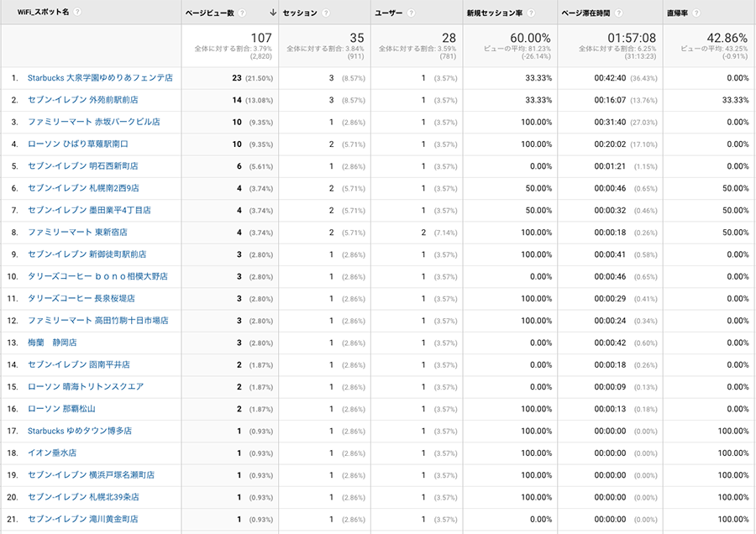Select users cell 2 (7.14%) in ファミリーマート 東新宿店 row

(438, 233)
